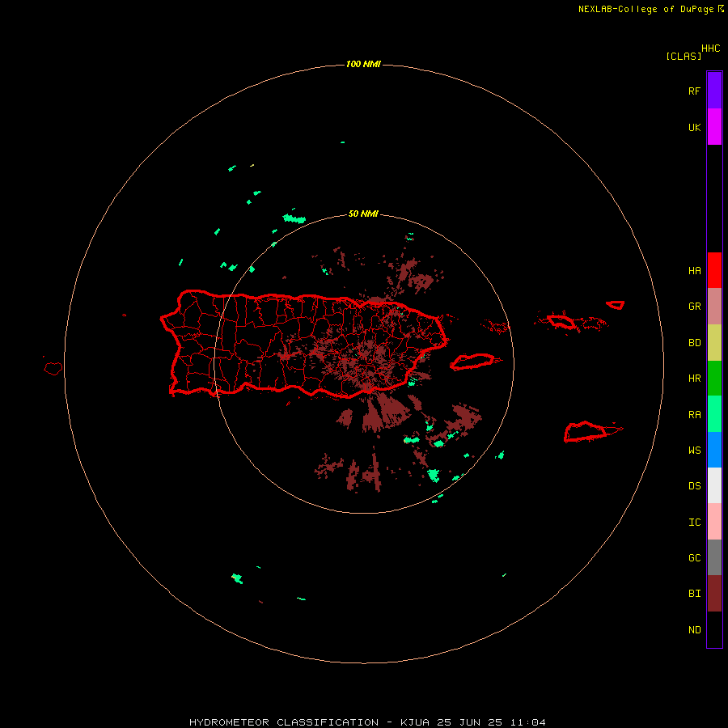728x728 pixels.
Task: Select the BD yellow legend color block
Action: point(714,343)
